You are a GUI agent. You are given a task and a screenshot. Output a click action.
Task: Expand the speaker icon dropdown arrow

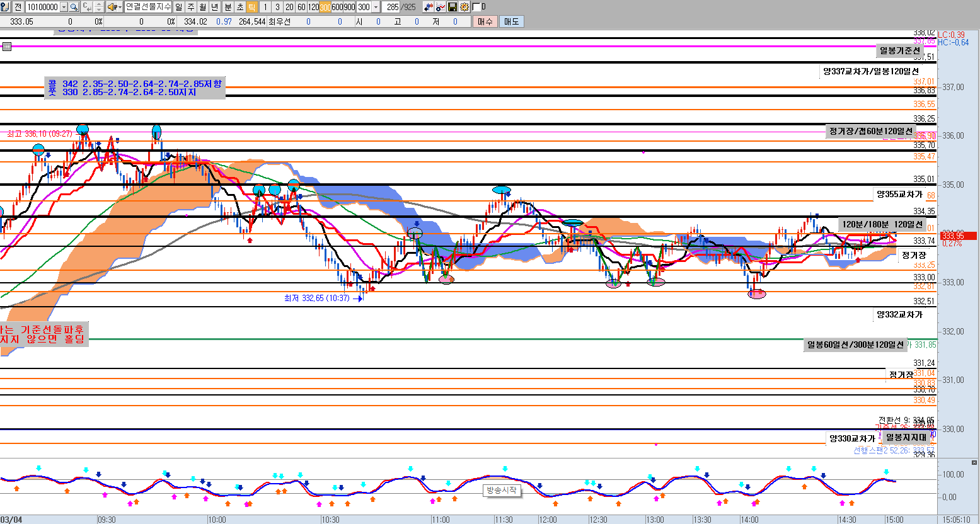(x=120, y=7)
